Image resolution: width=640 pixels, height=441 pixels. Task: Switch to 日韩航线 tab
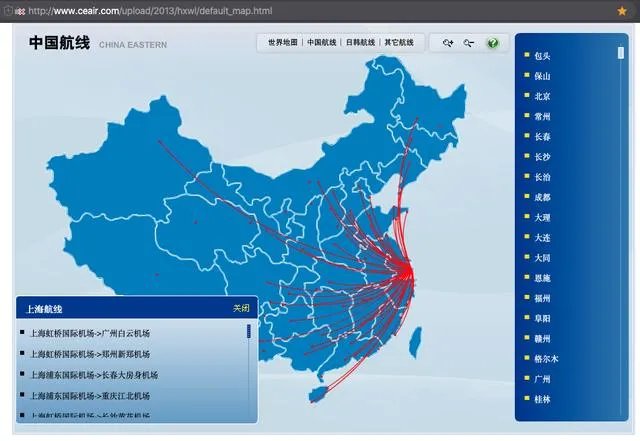coord(360,42)
